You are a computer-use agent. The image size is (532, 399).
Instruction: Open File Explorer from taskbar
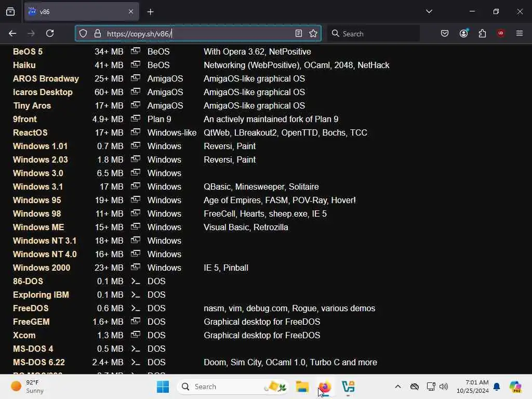302,387
